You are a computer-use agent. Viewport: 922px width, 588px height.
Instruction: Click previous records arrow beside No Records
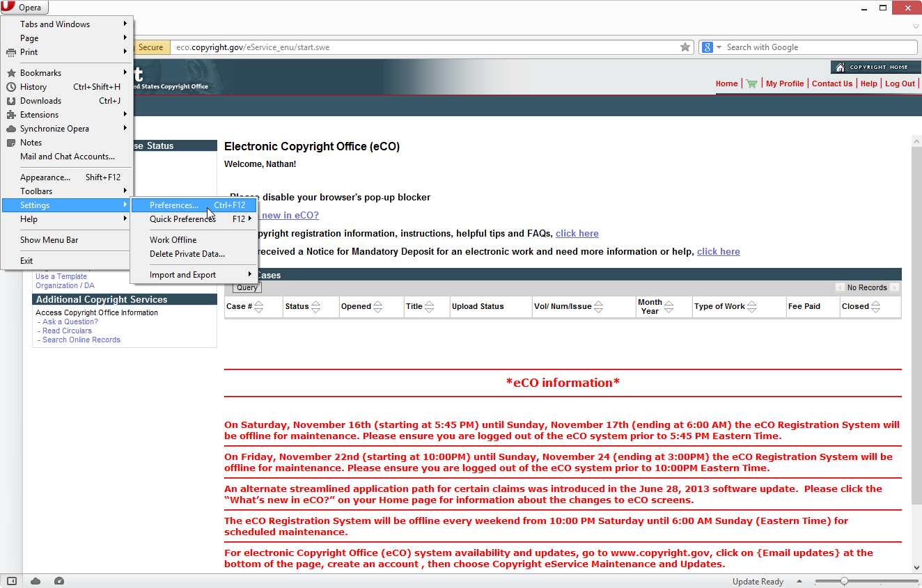pyautogui.click(x=840, y=287)
